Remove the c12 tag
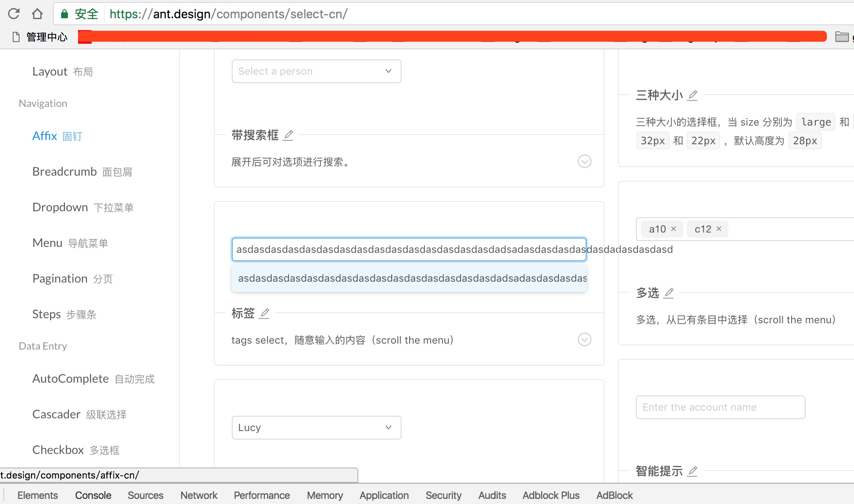 coord(719,229)
